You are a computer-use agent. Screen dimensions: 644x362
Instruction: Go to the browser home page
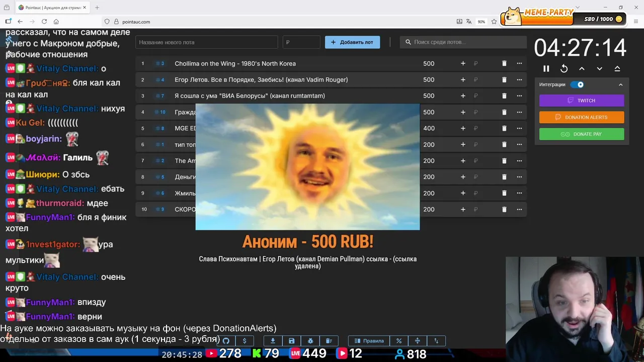coord(56,22)
